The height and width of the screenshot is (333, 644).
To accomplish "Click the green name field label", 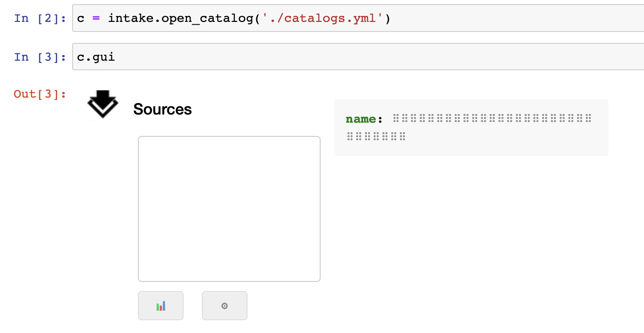I will 361,119.
